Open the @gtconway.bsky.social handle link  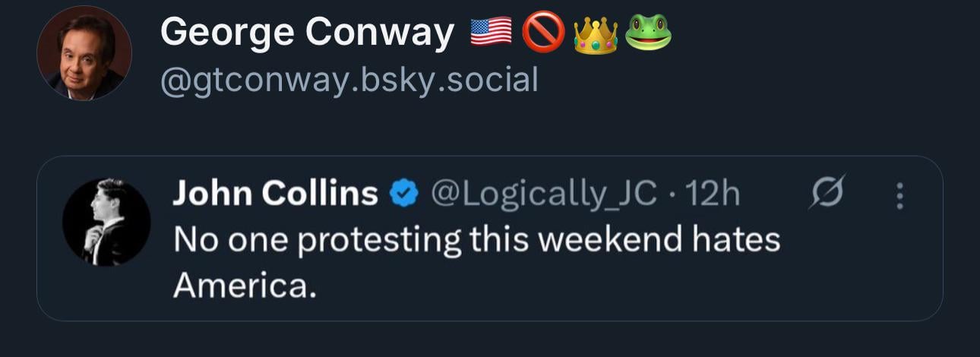349,79
